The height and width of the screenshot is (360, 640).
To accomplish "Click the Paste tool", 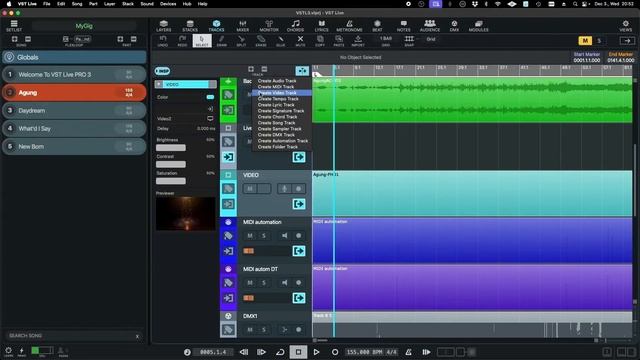I will (339, 41).
